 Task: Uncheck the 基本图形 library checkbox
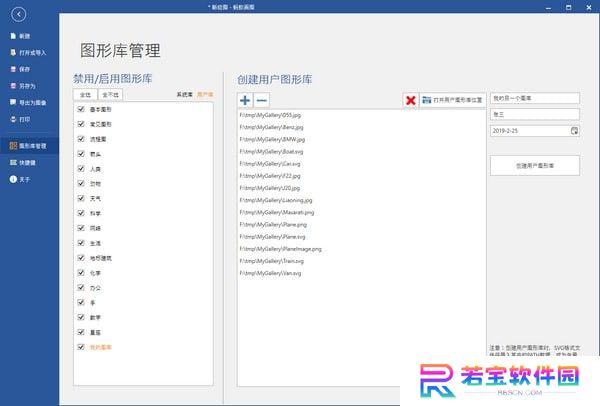[81, 109]
